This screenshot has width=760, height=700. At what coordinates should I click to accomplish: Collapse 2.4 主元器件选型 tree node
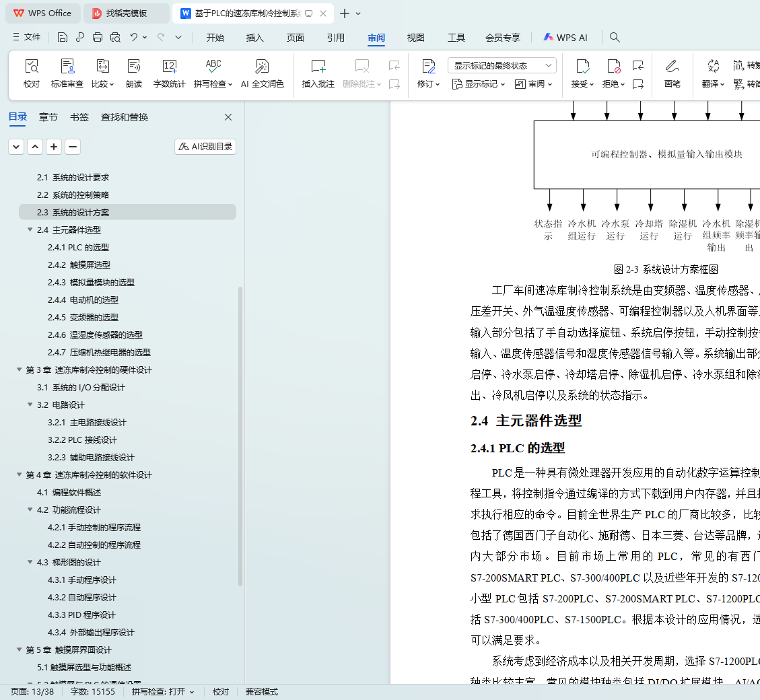pos(30,230)
